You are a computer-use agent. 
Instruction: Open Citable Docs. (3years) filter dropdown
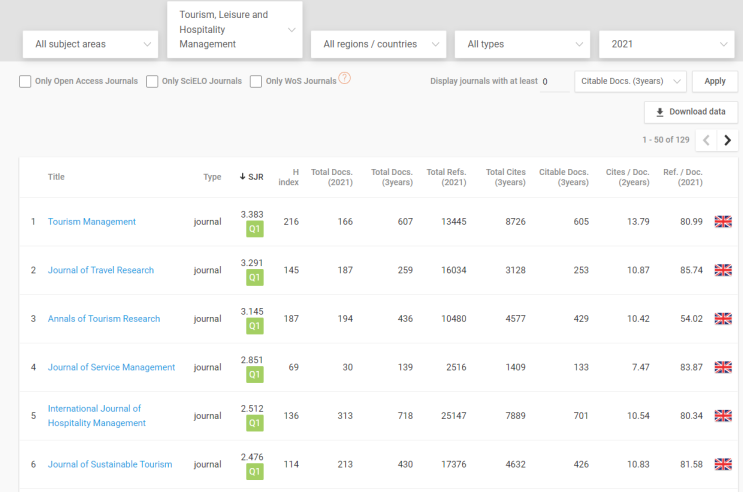coord(630,81)
